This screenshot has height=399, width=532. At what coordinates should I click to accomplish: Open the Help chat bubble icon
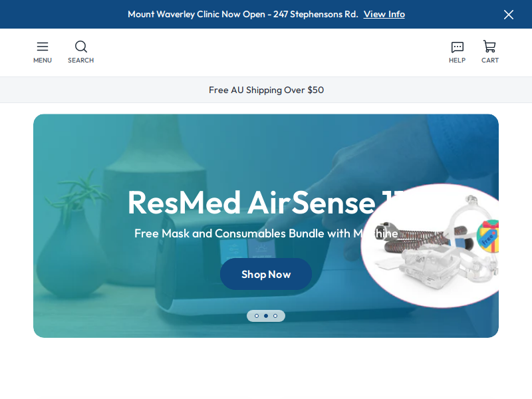click(457, 47)
